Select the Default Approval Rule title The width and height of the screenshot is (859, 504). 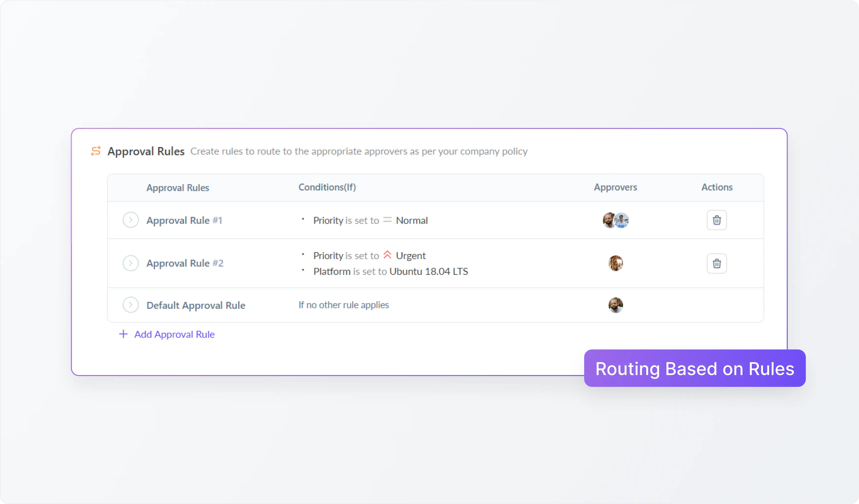[196, 305]
